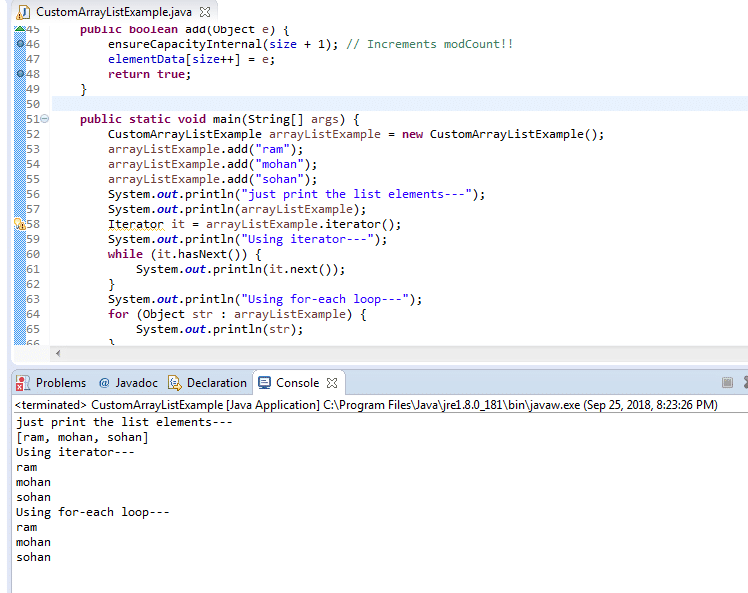This screenshot has width=748, height=593.
Task: Click the Console monitor icon
Action: (265, 383)
